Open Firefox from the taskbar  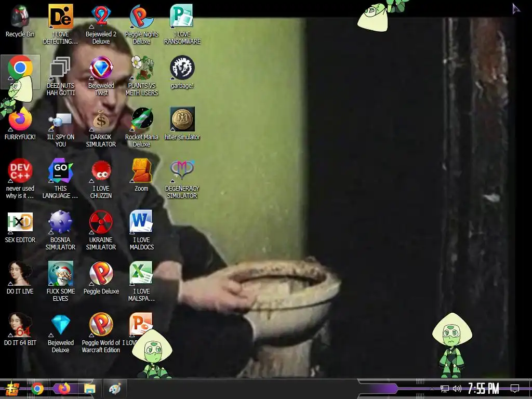coord(64,389)
